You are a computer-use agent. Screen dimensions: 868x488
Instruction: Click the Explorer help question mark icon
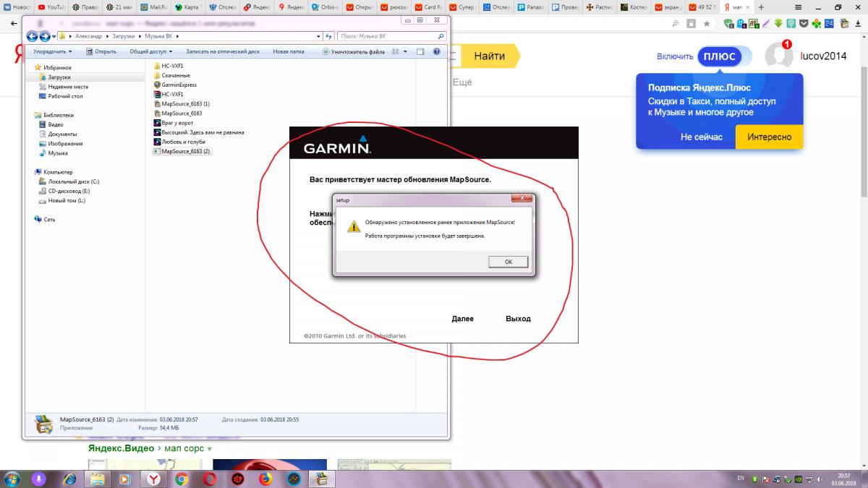tap(437, 52)
